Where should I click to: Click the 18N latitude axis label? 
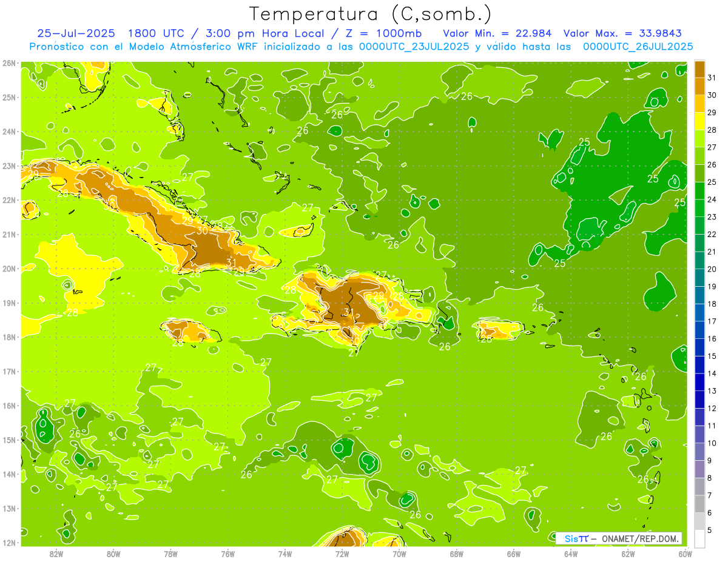coord(9,337)
